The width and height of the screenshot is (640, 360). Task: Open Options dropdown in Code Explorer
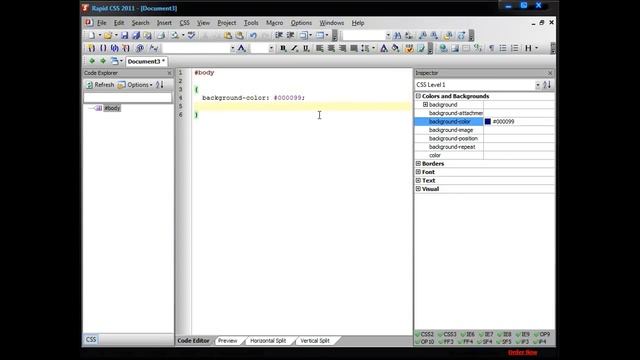coord(136,85)
